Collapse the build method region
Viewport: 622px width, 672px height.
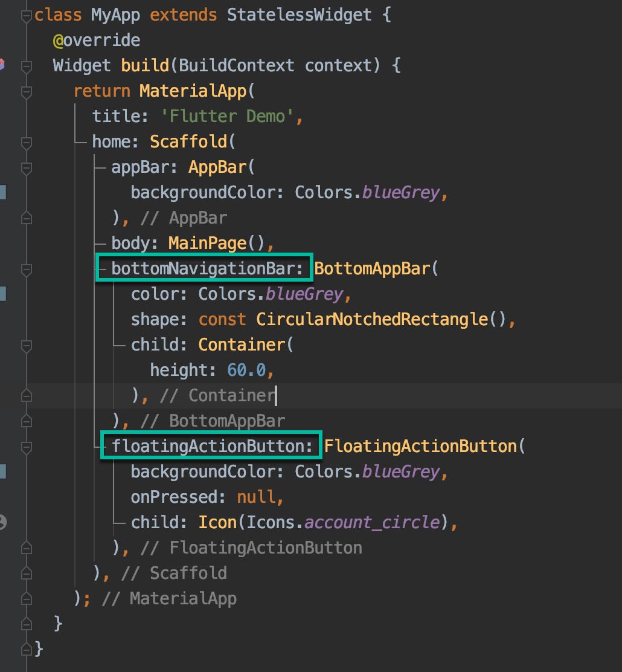(26, 65)
